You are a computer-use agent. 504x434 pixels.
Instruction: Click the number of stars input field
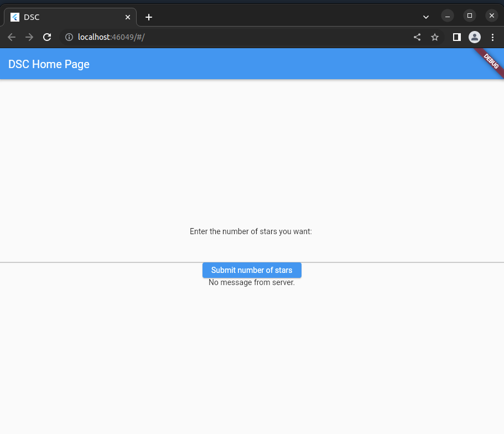[252, 252]
